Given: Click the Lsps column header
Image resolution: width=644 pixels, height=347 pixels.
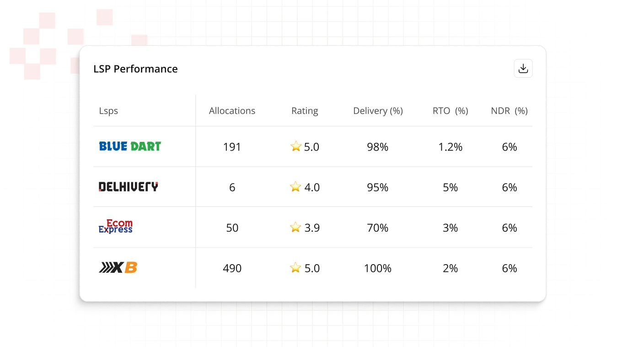Looking at the screenshot, I should click(x=108, y=111).
